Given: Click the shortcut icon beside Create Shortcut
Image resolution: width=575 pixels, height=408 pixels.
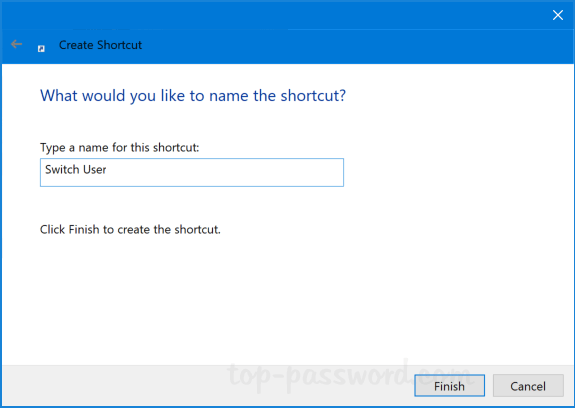Looking at the screenshot, I should tap(41, 48).
